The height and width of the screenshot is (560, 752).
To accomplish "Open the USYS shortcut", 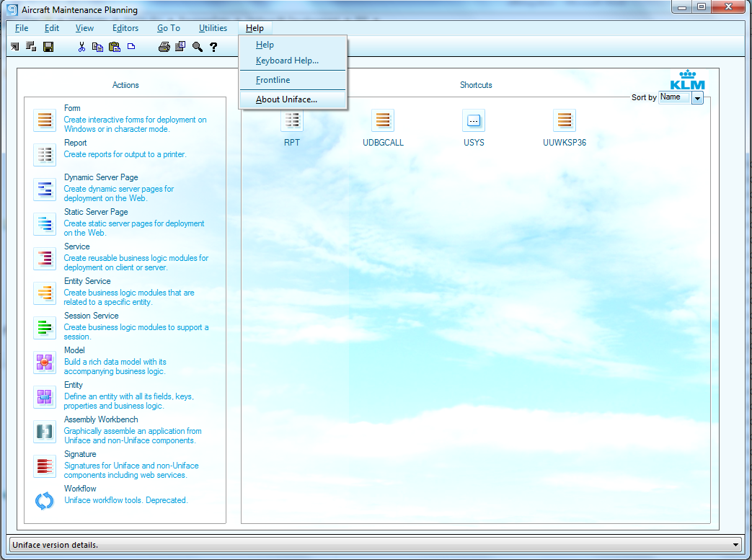I will click(474, 120).
